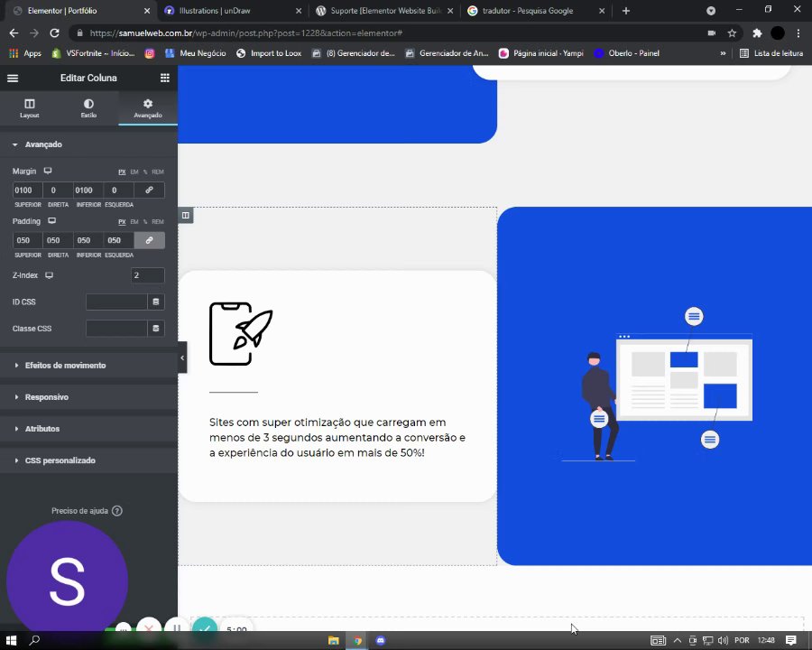Viewport: 812px width, 650px height.
Task: Click the Z-Index number field
Action: (147, 275)
